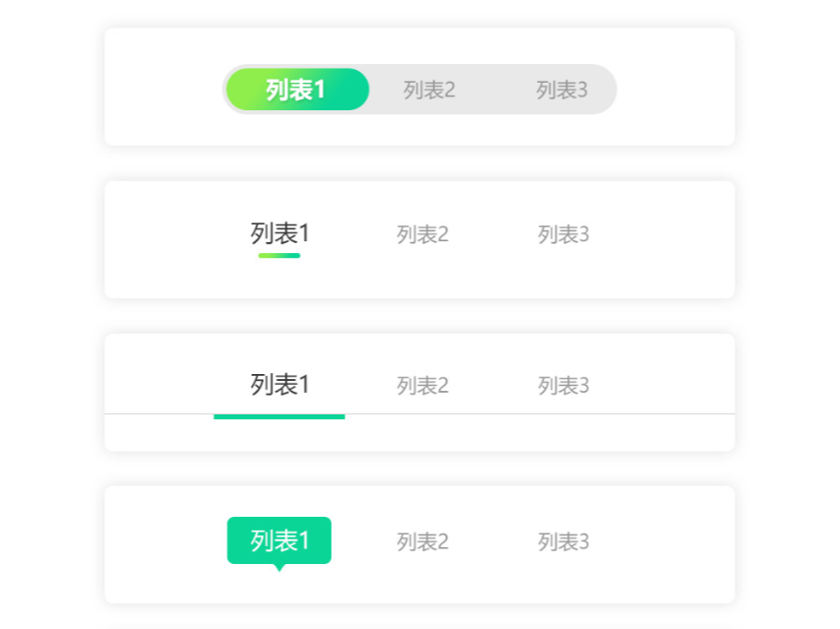Switch to 列表2 in the second card
The height and width of the screenshot is (629, 840).
[421, 234]
